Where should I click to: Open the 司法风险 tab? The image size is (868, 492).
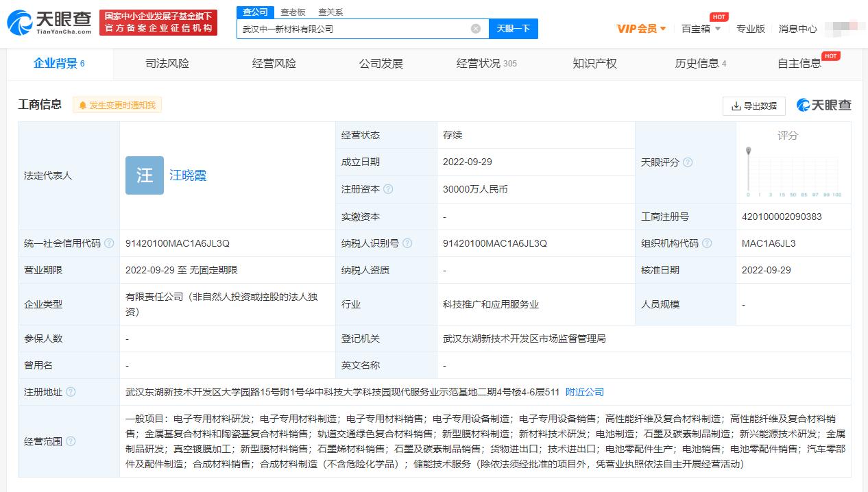(x=167, y=64)
